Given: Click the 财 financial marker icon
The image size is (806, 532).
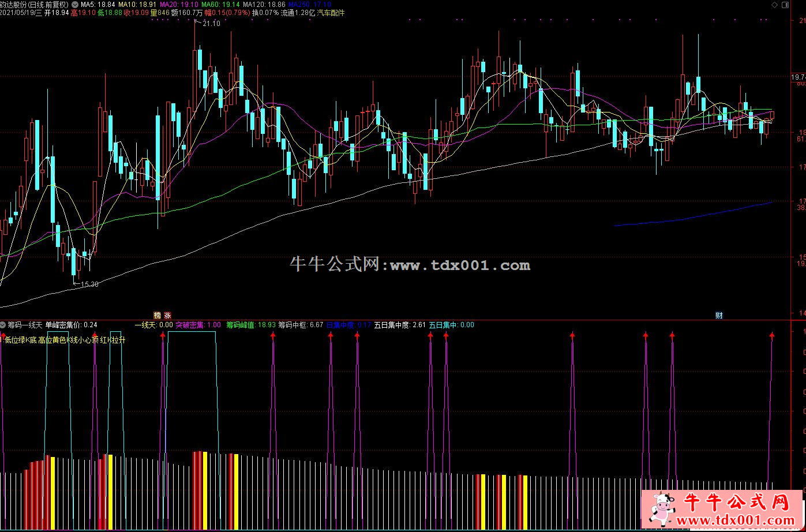Looking at the screenshot, I should point(719,315).
